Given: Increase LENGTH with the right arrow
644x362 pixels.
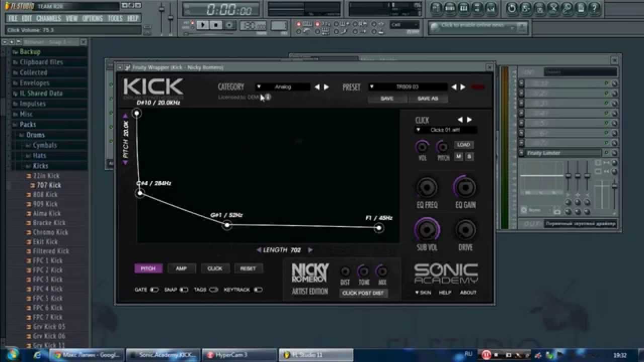Looking at the screenshot, I should (x=310, y=250).
